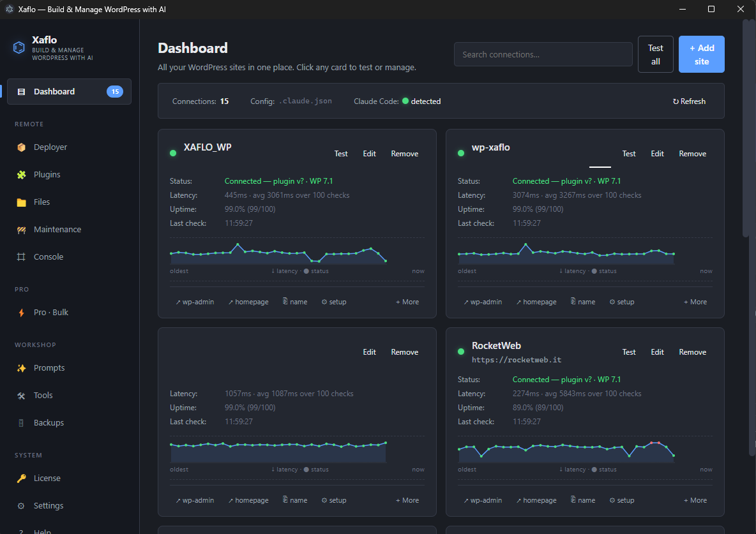Open Pro · Bulk section

69,313
